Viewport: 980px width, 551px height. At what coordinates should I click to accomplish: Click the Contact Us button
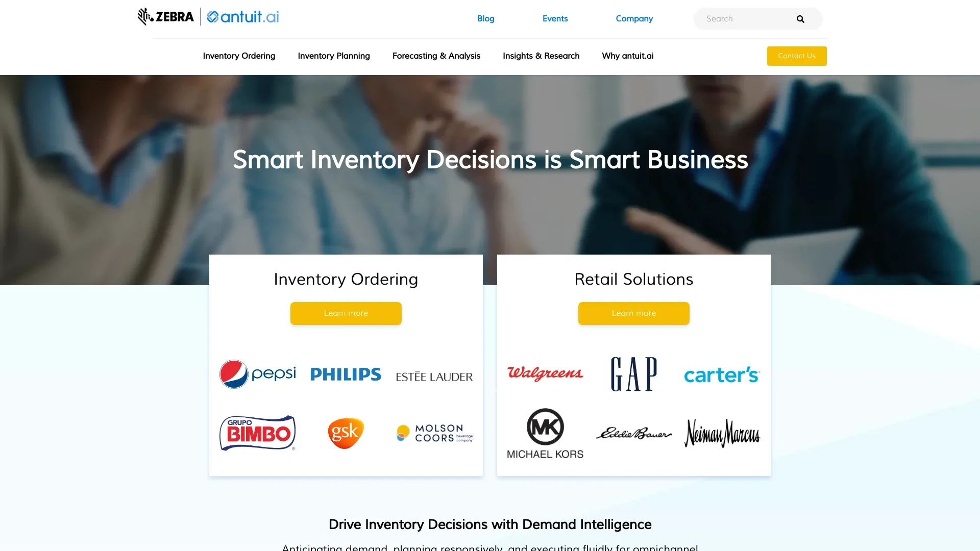797,56
